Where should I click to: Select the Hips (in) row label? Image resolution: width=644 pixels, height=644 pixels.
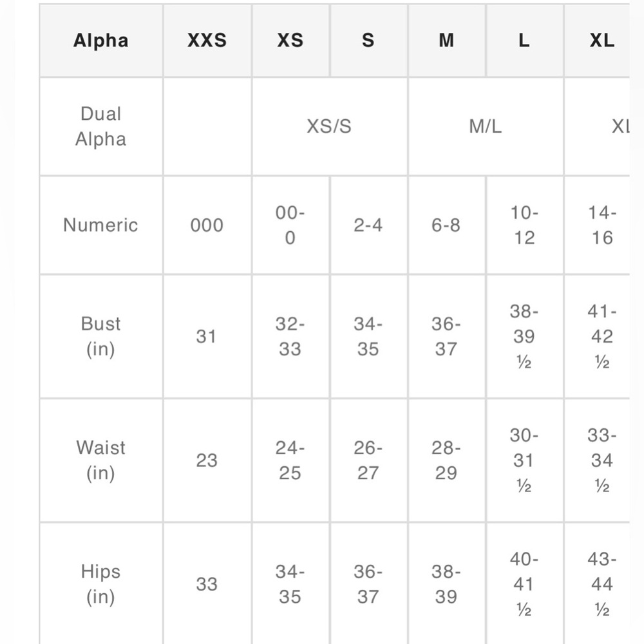(101, 584)
